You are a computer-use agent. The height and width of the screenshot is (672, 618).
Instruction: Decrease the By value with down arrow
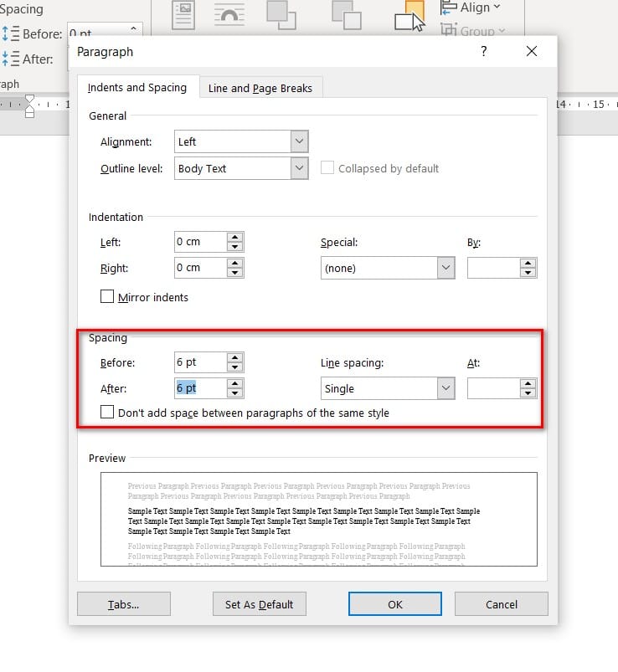point(528,273)
